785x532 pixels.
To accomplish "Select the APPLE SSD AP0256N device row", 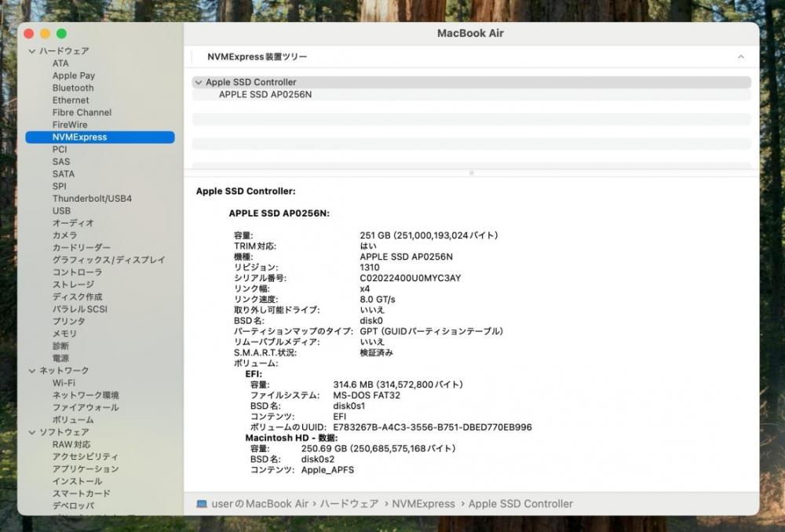I will 265,94.
